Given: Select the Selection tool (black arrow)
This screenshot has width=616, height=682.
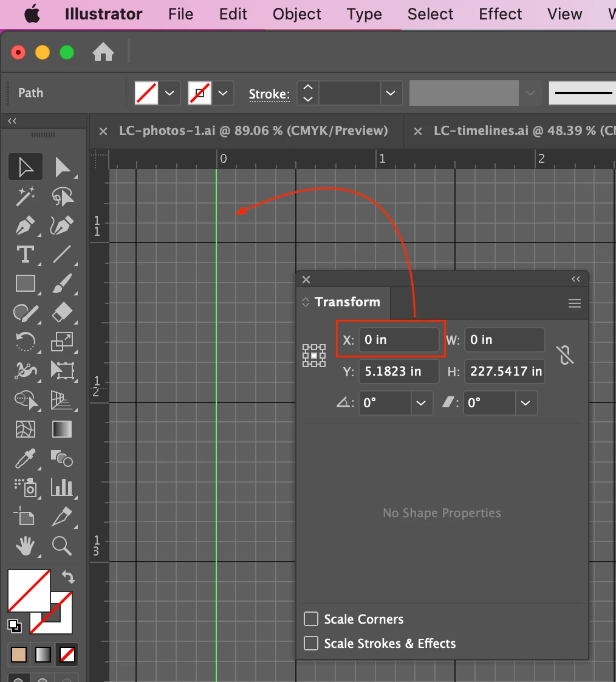Looking at the screenshot, I should coord(26,167).
